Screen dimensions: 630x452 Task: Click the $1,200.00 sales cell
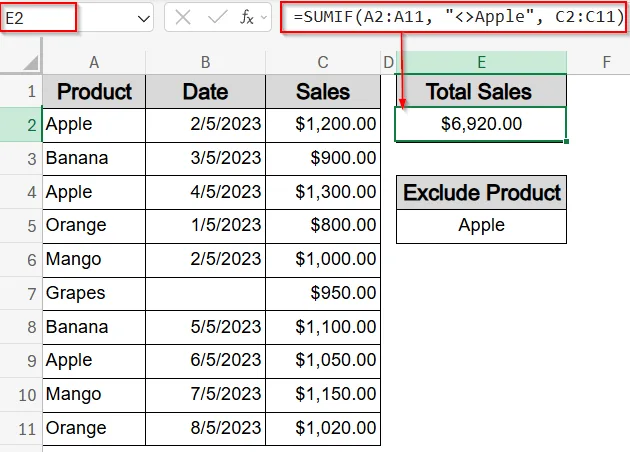[323, 125]
